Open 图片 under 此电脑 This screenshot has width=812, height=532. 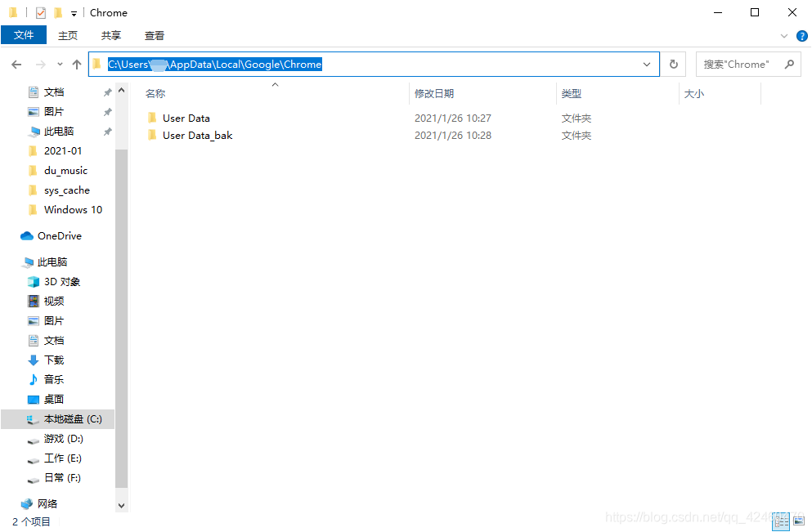(54, 321)
